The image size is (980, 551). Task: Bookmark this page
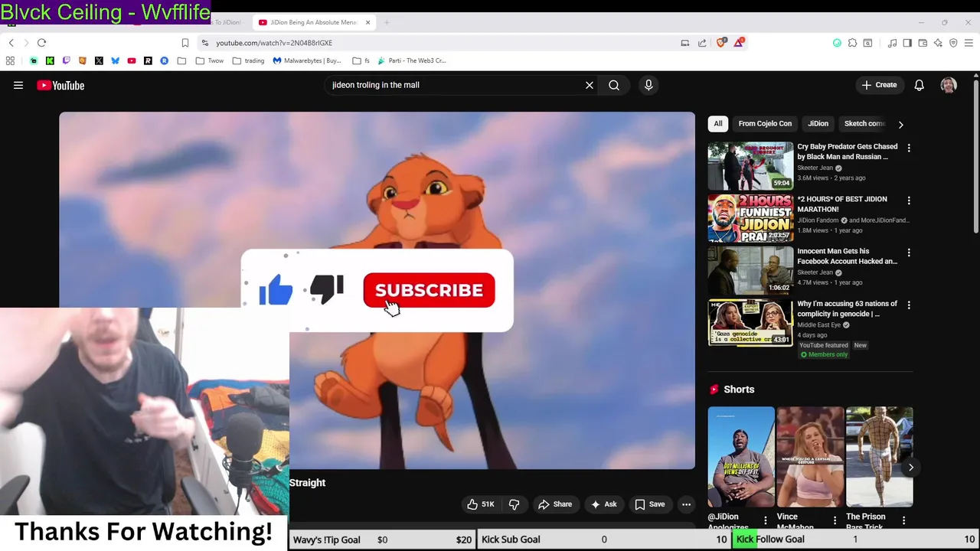pyautogui.click(x=185, y=43)
